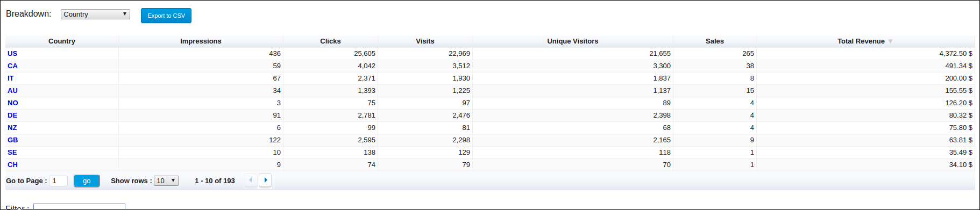Click the go button
This screenshot has width=980, height=210.
coord(87,181)
